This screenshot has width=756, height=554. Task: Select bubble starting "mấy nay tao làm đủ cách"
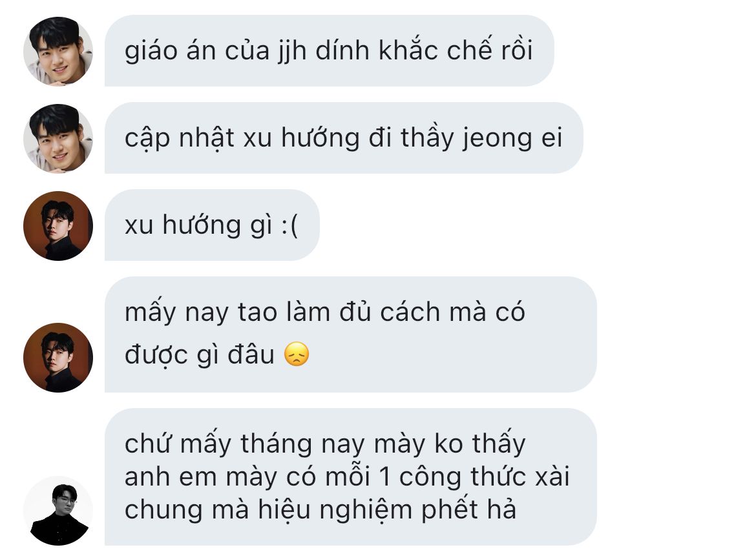tap(350, 334)
